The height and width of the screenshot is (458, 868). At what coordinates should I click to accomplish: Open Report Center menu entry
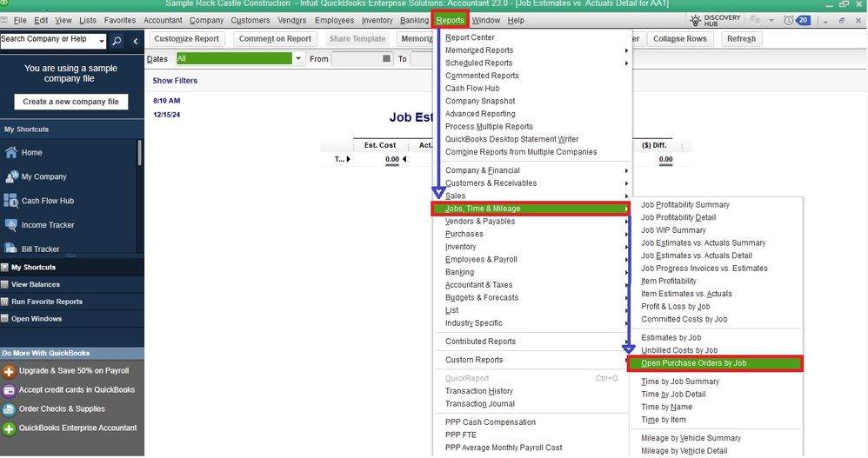point(470,37)
